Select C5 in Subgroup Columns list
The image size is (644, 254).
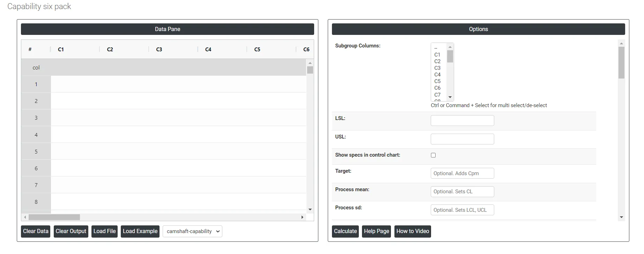439,81
